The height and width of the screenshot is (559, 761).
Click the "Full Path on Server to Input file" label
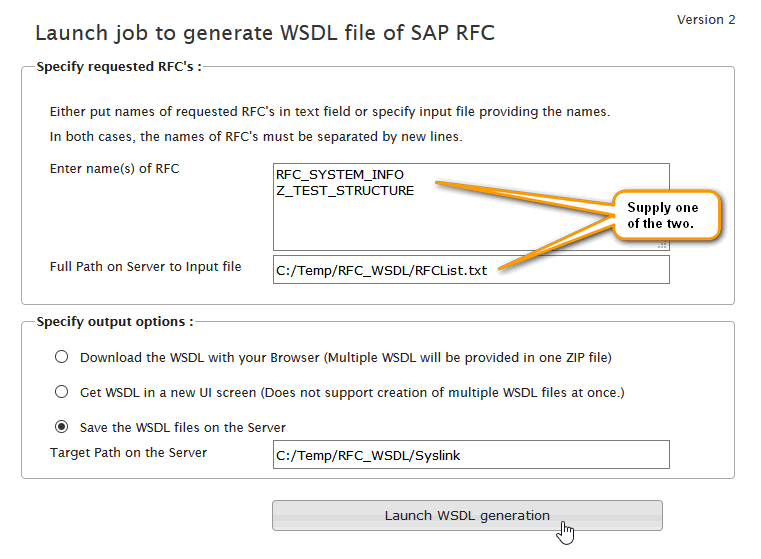[146, 267]
